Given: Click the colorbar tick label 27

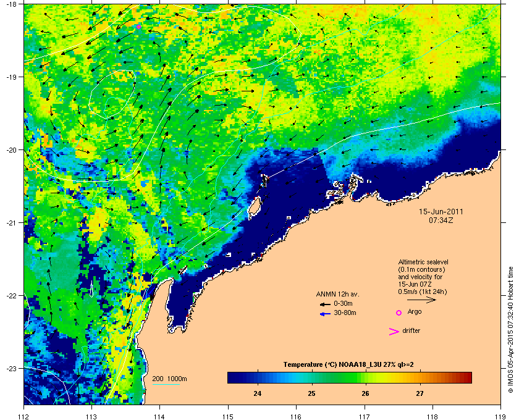Looking at the screenshot, I should 420,393.
